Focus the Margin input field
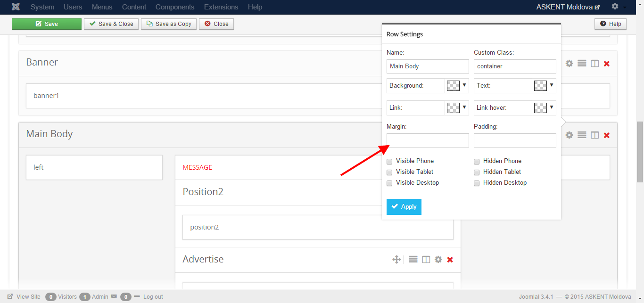This screenshot has height=303, width=644. click(x=428, y=140)
